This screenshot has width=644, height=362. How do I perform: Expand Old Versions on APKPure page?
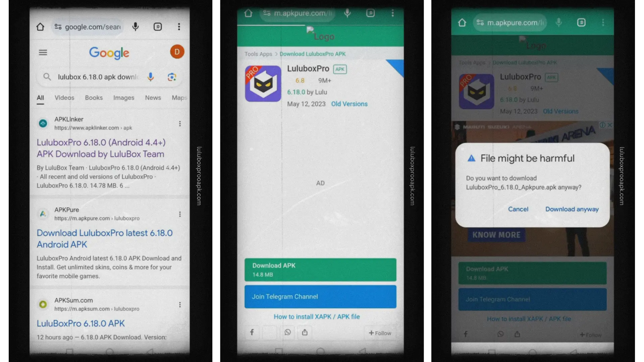349,104
